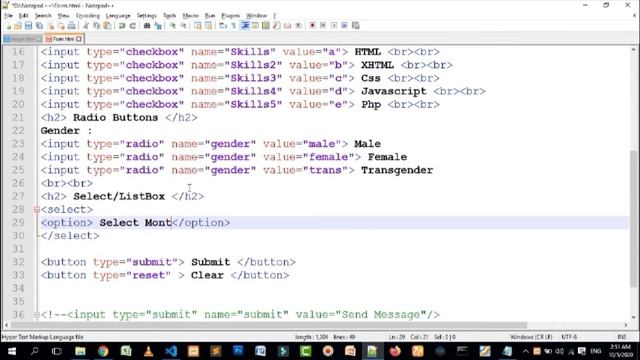Image resolution: width=640 pixels, height=360 pixels.
Task: Open Chrome from the taskbar
Action: point(103,351)
